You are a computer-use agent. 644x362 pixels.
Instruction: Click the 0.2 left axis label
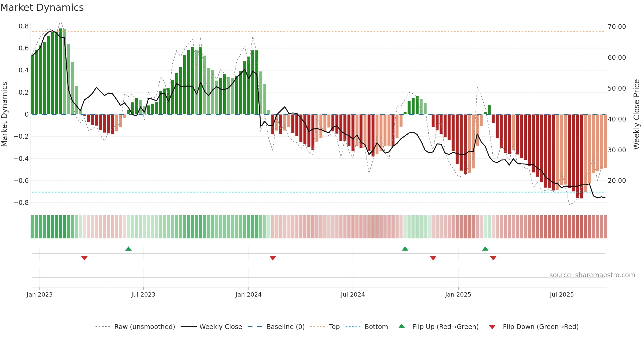pos(24,92)
